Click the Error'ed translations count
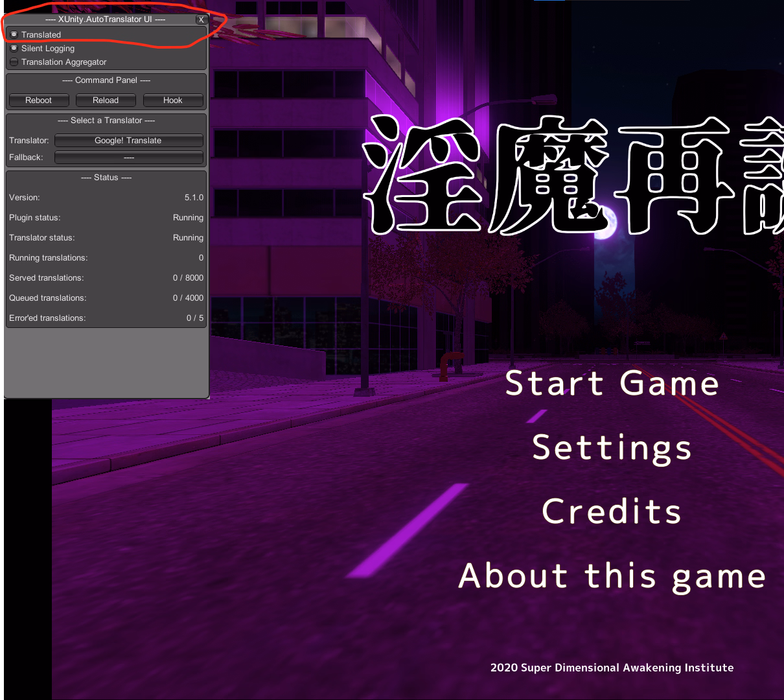The height and width of the screenshot is (700, 784). click(x=194, y=318)
